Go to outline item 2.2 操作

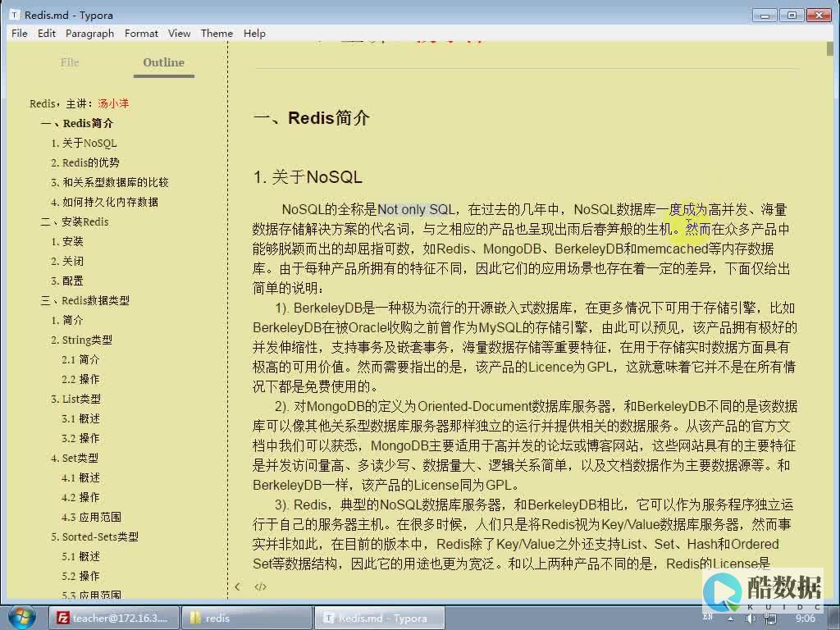click(x=81, y=379)
